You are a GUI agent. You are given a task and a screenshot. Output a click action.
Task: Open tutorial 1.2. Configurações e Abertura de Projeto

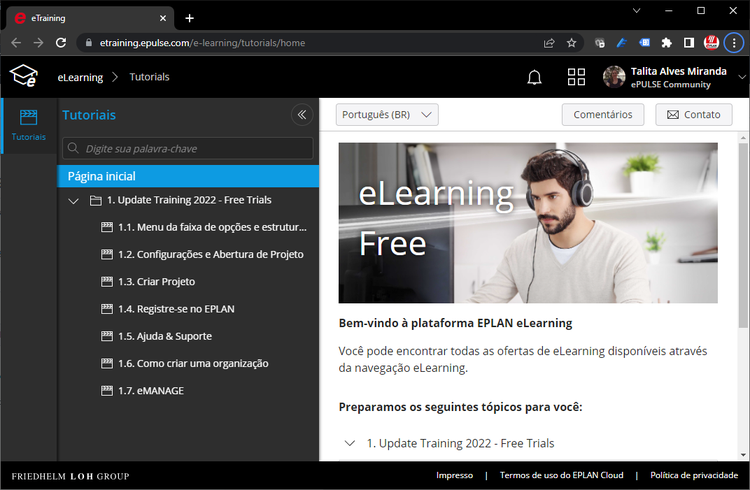[x=210, y=255]
